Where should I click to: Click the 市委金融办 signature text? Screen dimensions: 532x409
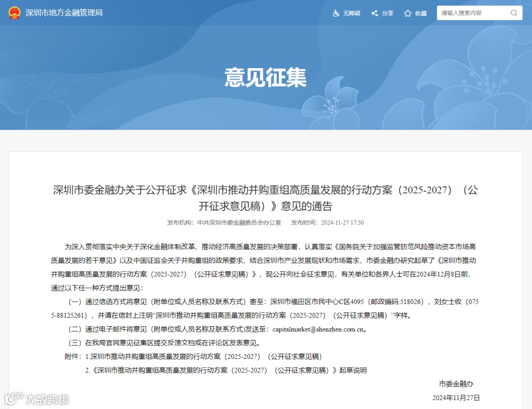tap(456, 384)
